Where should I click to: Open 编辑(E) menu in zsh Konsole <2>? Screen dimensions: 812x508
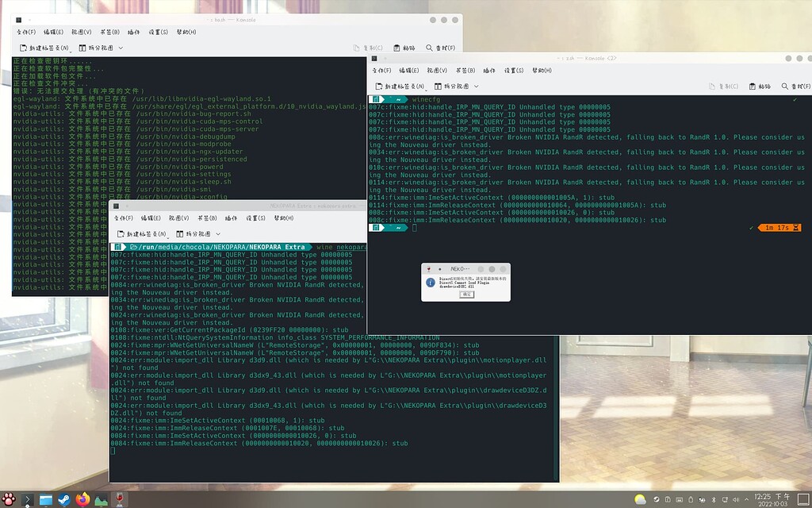(409, 71)
